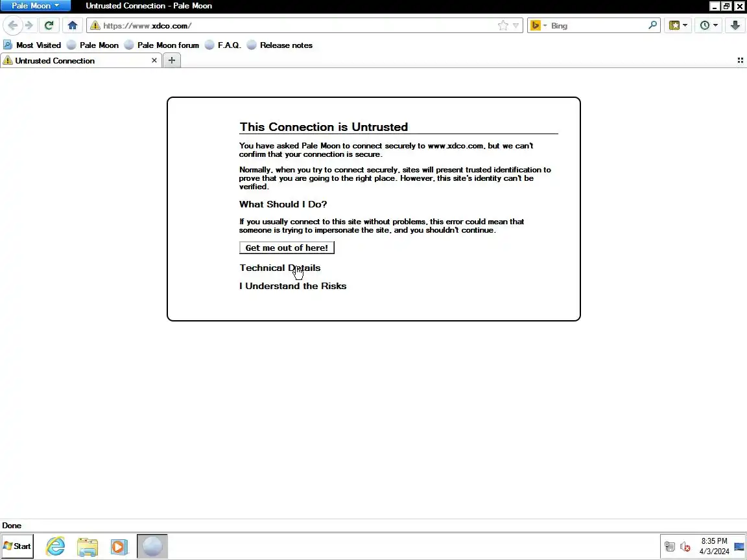
Task: Open the Windows Start menu
Action: tap(17, 546)
